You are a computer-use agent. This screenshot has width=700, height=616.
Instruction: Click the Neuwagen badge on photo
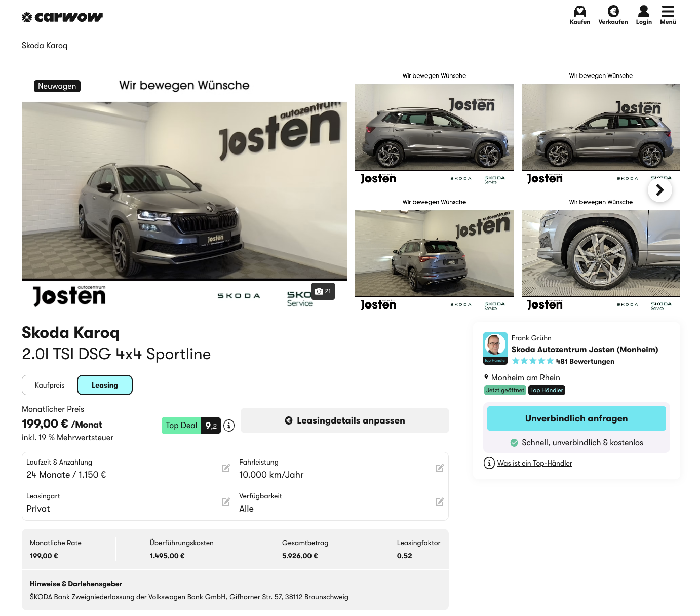(x=57, y=86)
